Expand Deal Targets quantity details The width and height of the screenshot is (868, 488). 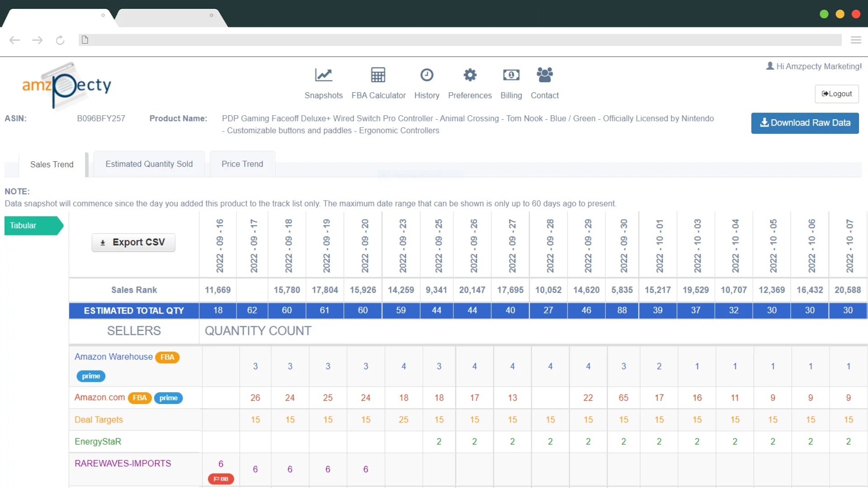(99, 419)
